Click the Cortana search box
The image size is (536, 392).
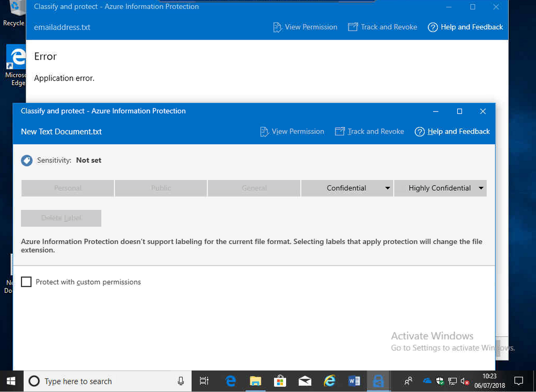(107, 381)
